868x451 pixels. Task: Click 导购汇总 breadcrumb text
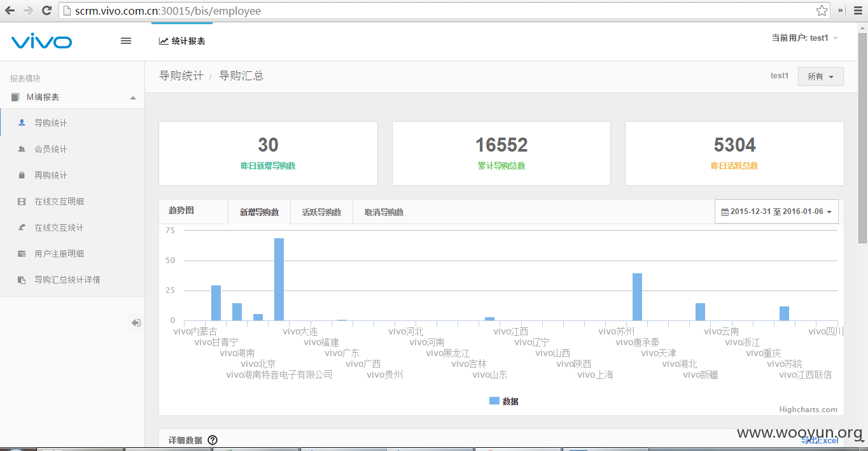[241, 76]
